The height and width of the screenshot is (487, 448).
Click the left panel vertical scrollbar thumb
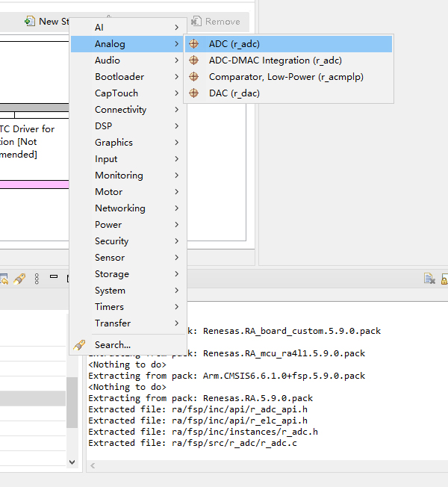coord(72,403)
